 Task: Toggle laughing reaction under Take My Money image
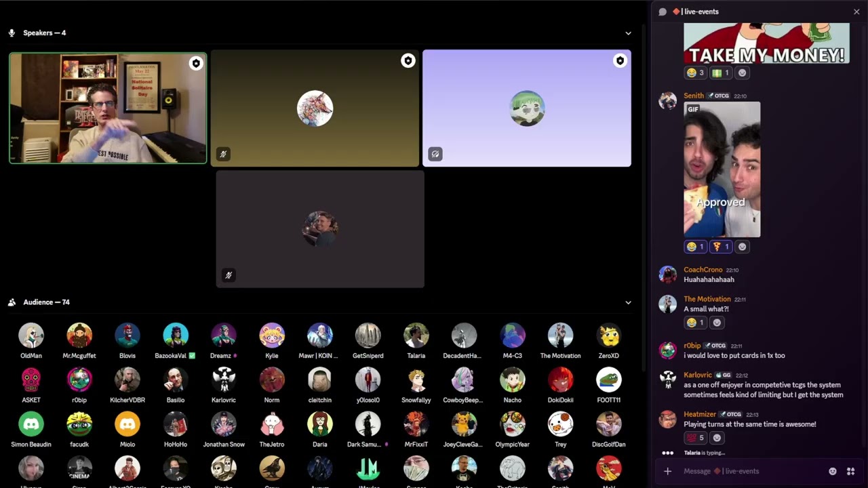(x=696, y=73)
